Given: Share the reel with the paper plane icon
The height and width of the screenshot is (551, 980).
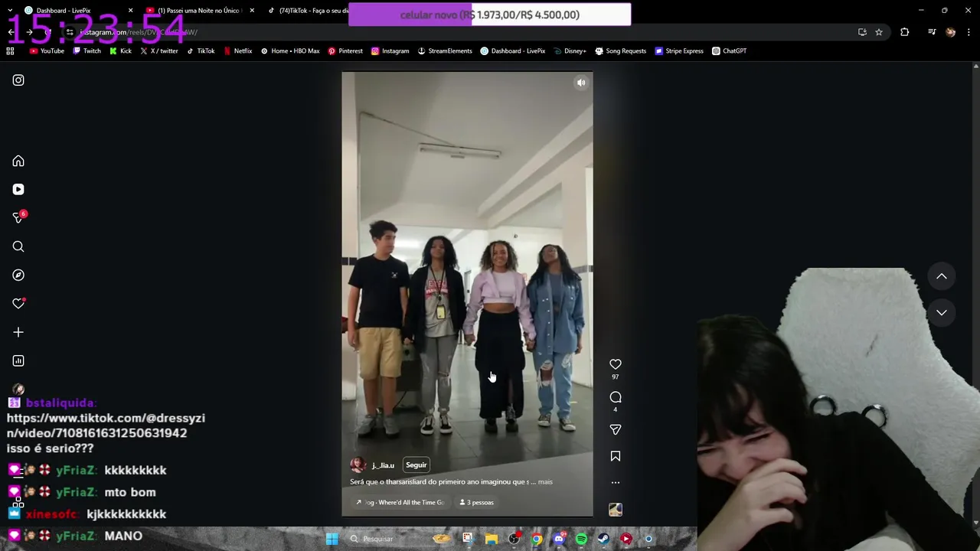Looking at the screenshot, I should 616,429.
